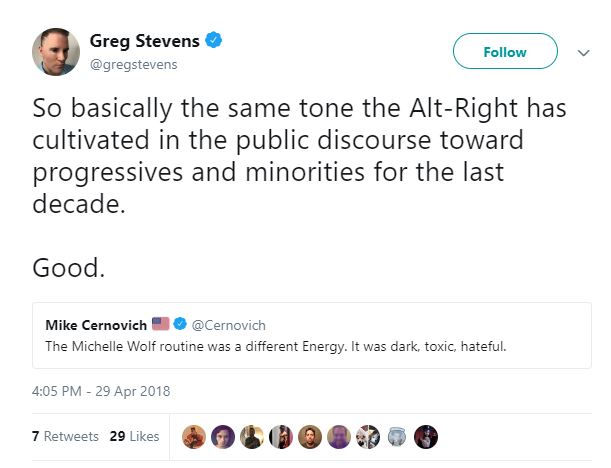This screenshot has width=611, height=468.
Task: Follow Greg Stevens
Action: tap(504, 52)
